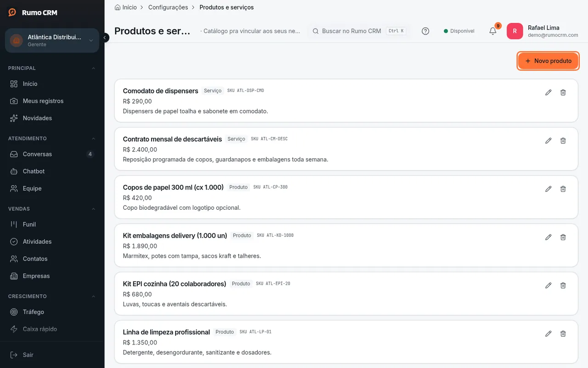This screenshot has height=368, width=588.
Task: Click the Buscar no Rumo CRM search field
Action: [358, 31]
